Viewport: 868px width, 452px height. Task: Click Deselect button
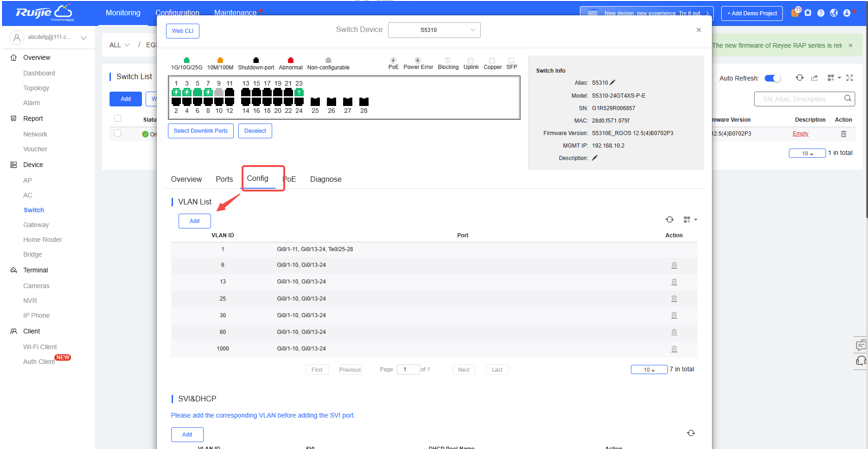[255, 131]
